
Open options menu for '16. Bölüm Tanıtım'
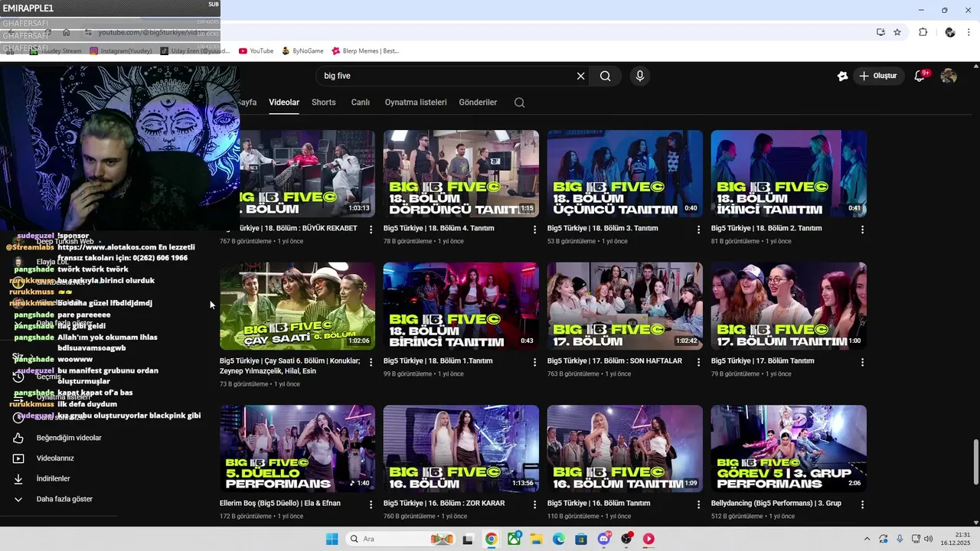point(699,505)
